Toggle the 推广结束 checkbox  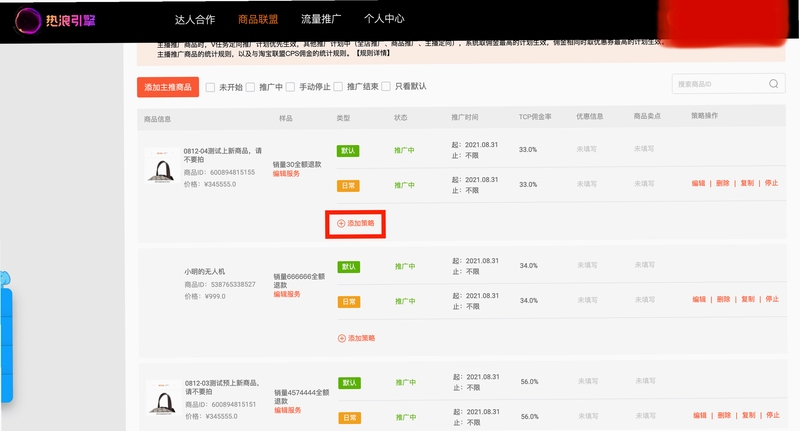point(338,87)
